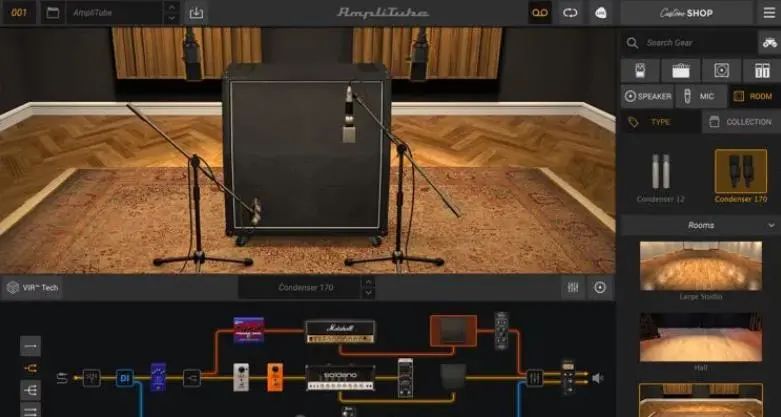The image size is (781, 417).
Task: Switch to the ROOM tab
Action: [753, 96]
